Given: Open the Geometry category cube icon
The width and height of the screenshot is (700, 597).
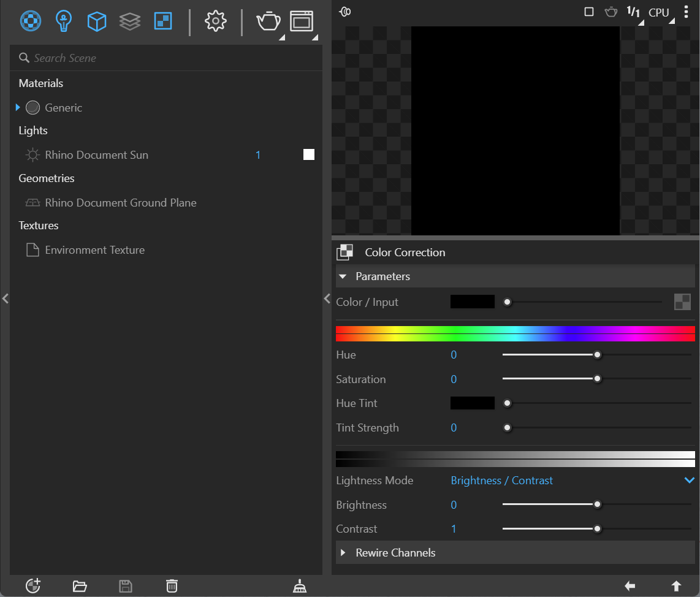Looking at the screenshot, I should [96, 21].
